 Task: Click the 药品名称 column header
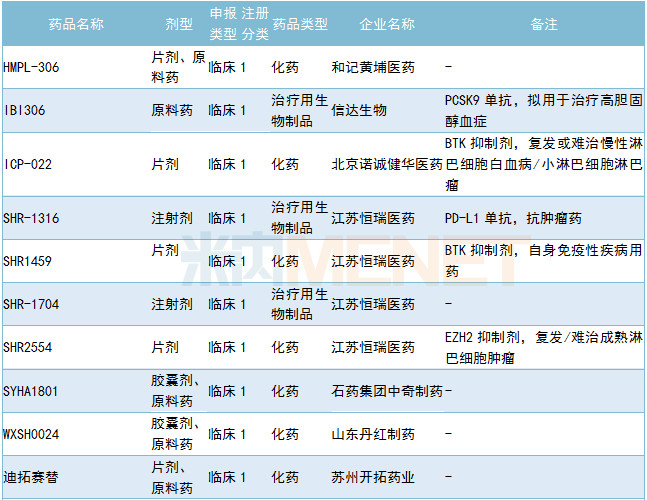76,24
